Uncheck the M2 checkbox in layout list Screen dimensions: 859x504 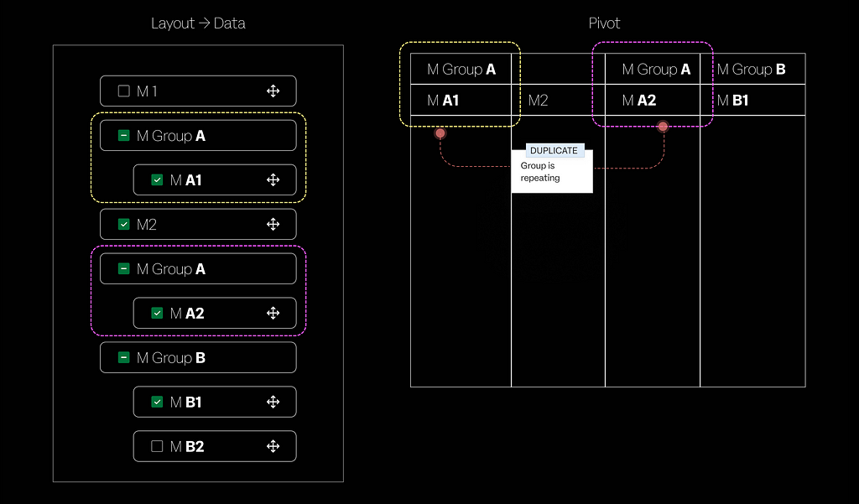tap(124, 224)
